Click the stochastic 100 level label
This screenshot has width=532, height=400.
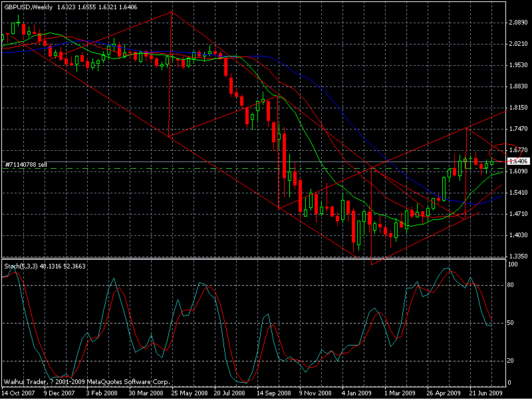coord(513,264)
